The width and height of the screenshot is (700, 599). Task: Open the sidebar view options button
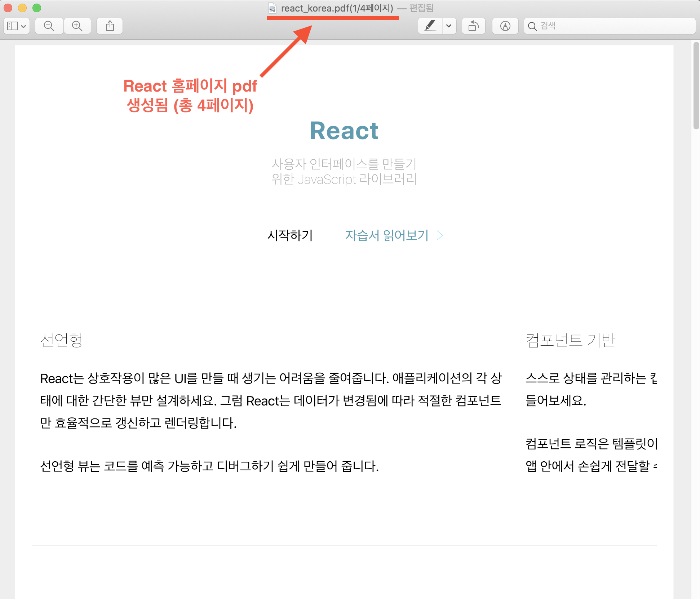point(17,26)
